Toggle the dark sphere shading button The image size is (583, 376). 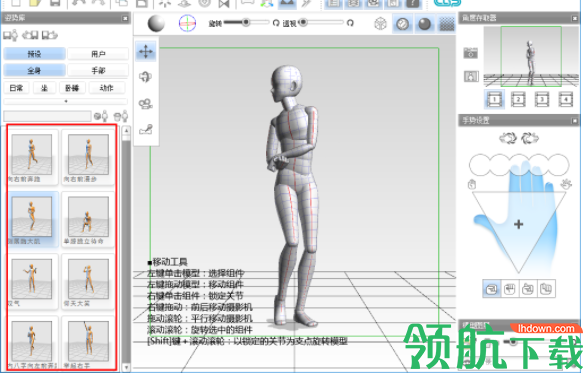tap(424, 24)
